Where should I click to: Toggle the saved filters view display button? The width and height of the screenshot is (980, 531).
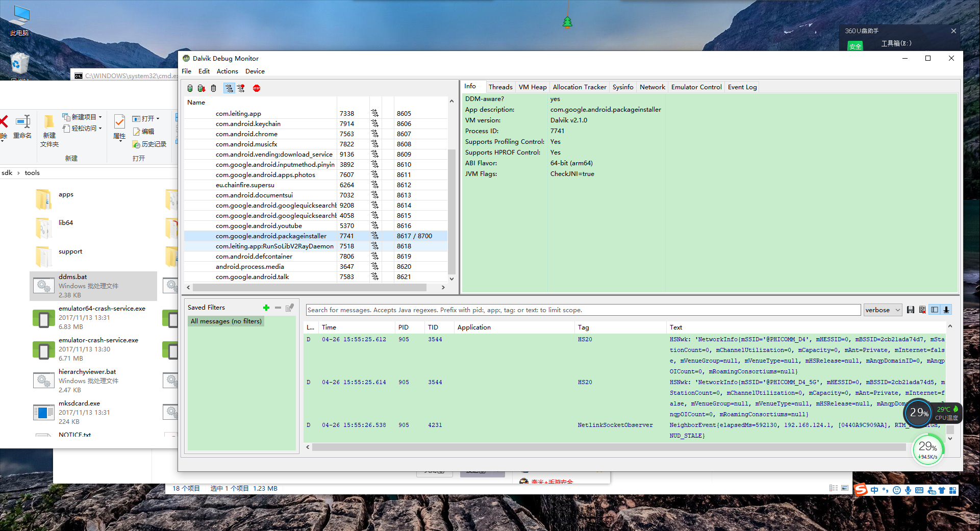935,310
